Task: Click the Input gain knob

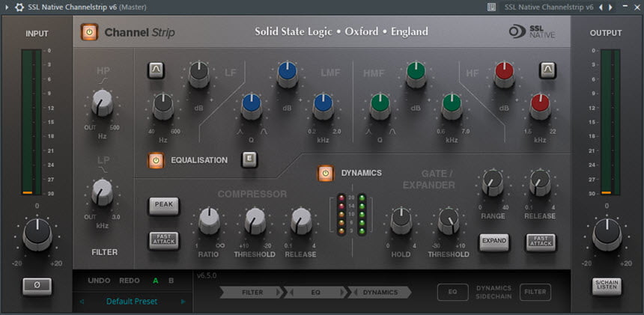Action: click(37, 233)
